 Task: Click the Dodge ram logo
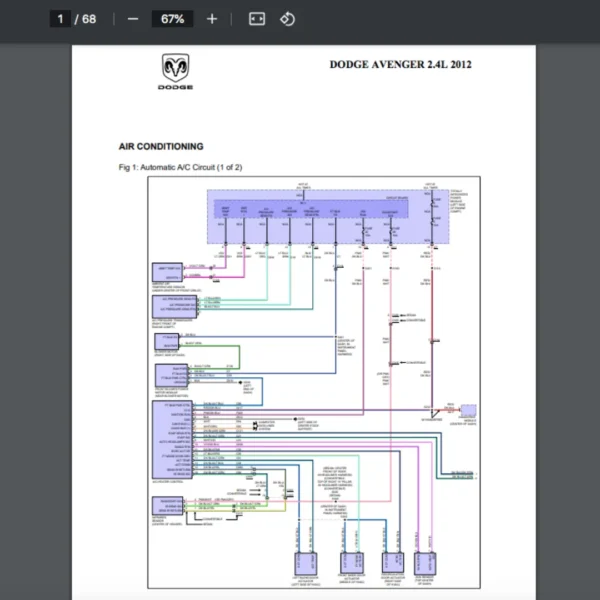[x=175, y=73]
